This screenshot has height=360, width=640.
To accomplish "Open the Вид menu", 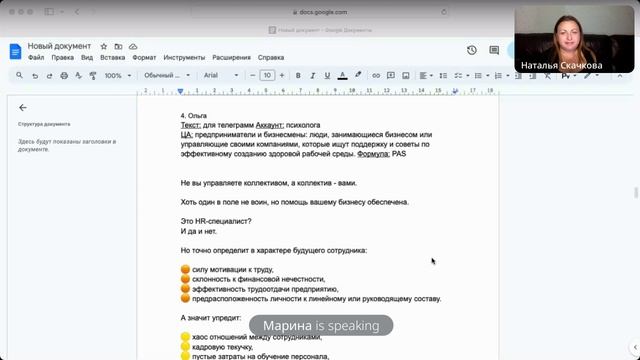I will [87, 58].
